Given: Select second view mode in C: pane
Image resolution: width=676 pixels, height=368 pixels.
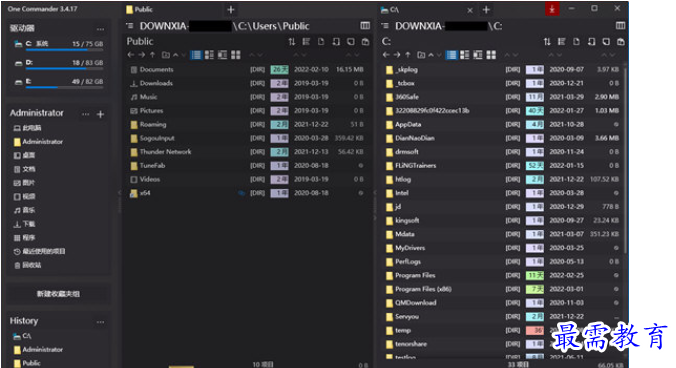Looking at the screenshot, I should click(465, 55).
